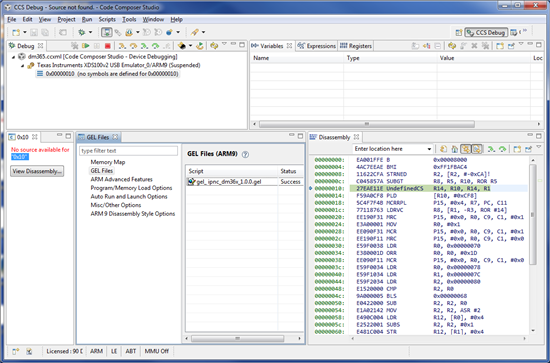Click the gel_ipnc_dm36x_1.0.0.gel script row
The image size is (550, 363).
click(244, 182)
